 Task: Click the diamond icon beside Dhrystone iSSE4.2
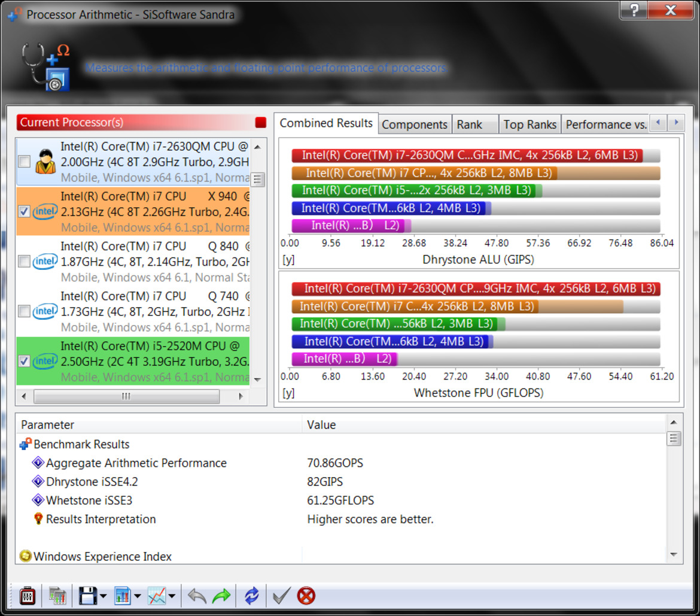38,481
